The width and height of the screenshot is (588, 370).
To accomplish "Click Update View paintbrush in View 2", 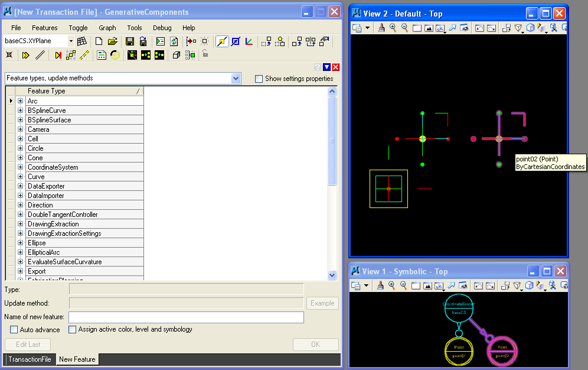I will 381,28.
